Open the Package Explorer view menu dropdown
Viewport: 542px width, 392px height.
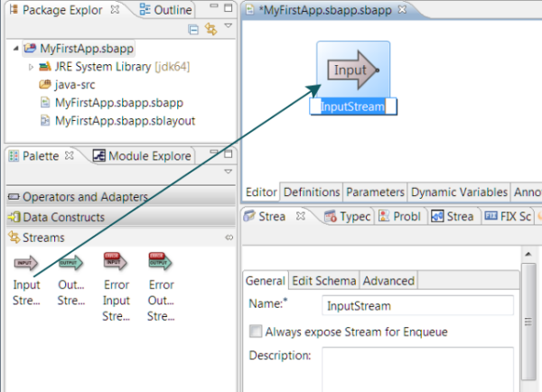click(228, 27)
